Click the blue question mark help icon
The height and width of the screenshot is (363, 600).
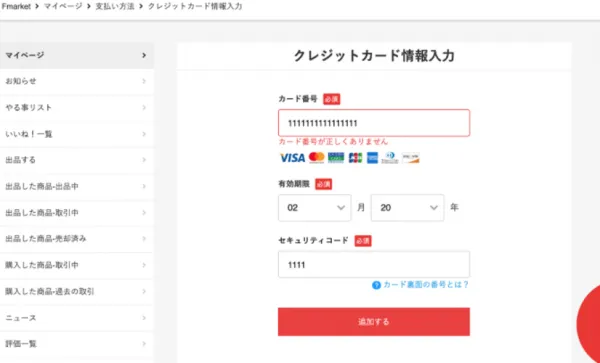click(x=377, y=285)
